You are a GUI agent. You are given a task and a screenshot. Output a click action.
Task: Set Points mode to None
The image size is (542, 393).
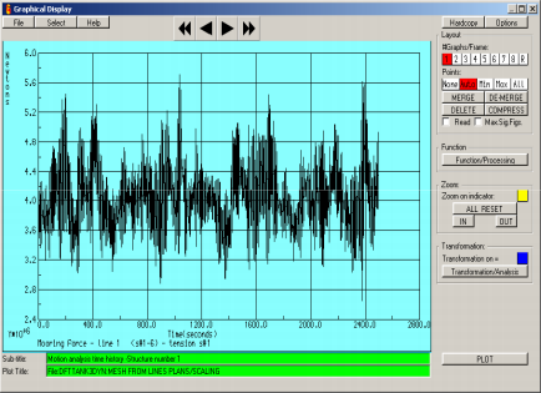(x=450, y=84)
